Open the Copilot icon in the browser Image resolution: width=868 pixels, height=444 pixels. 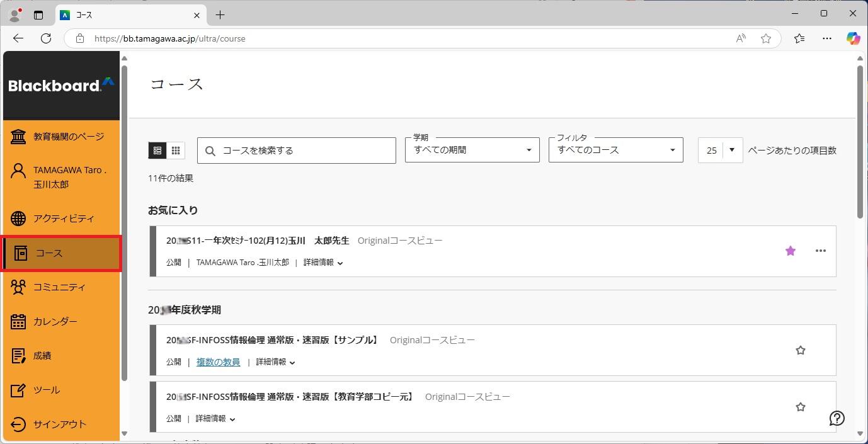(x=854, y=38)
